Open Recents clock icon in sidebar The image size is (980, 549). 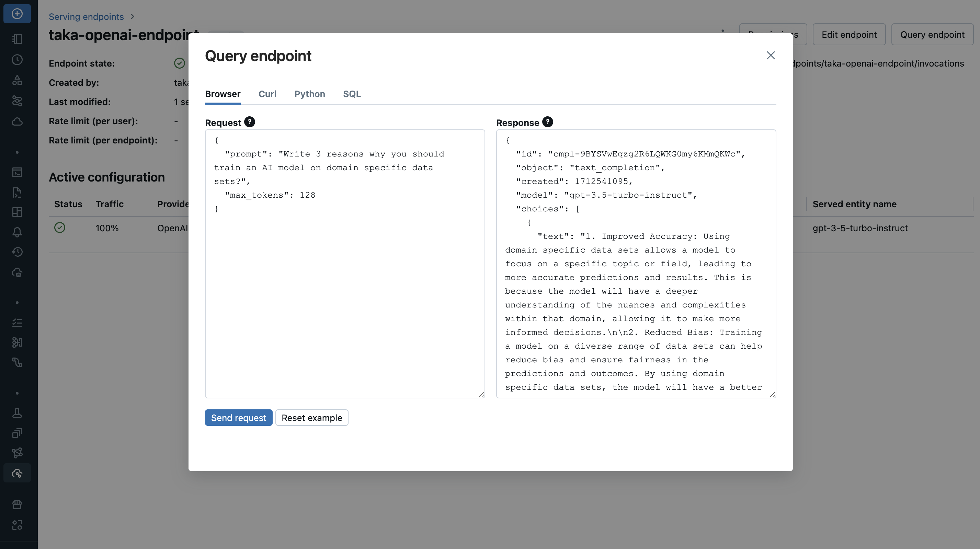coord(17,60)
